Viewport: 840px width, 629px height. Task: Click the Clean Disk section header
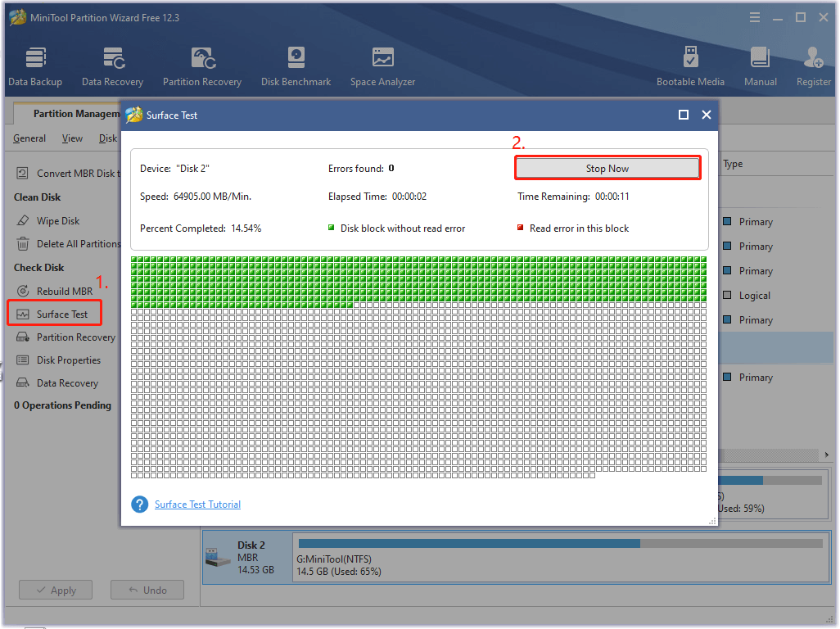pos(38,197)
